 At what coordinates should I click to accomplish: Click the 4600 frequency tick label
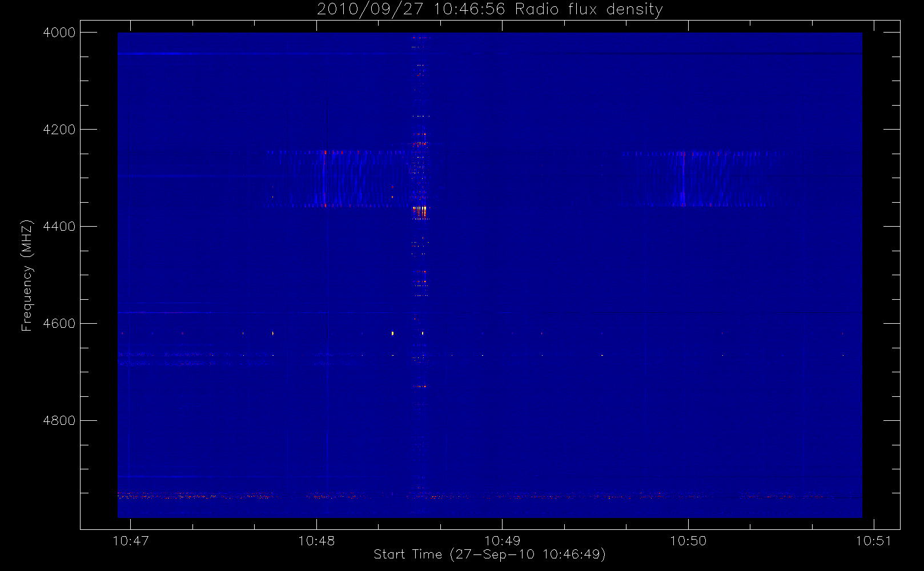point(59,324)
